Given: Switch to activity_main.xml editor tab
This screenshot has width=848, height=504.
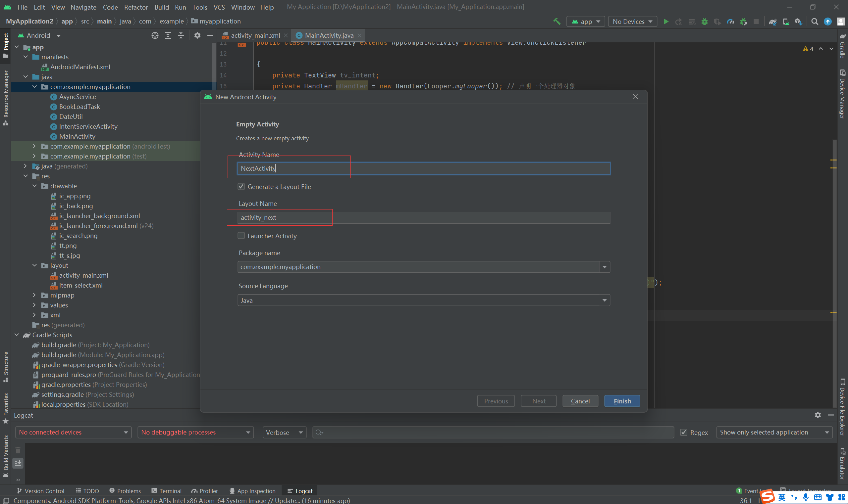Looking at the screenshot, I should (x=255, y=36).
